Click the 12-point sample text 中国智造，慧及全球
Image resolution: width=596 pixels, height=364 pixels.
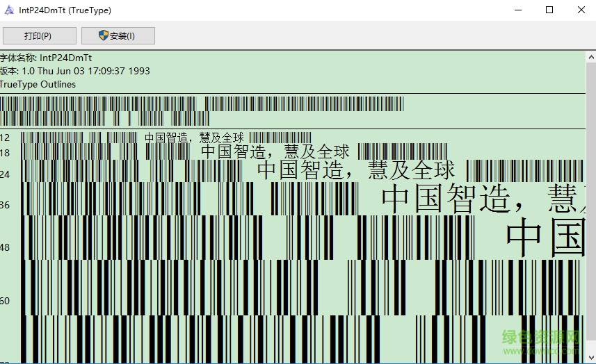tap(194, 138)
